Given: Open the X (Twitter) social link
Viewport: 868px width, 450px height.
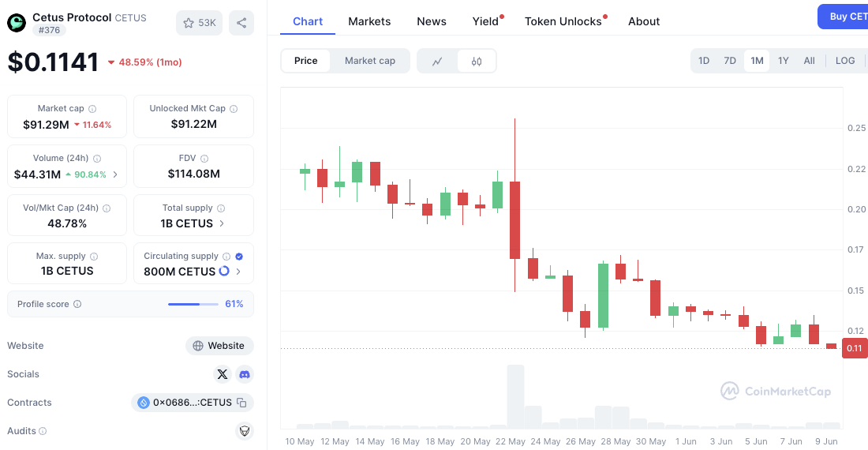Looking at the screenshot, I should [223, 374].
